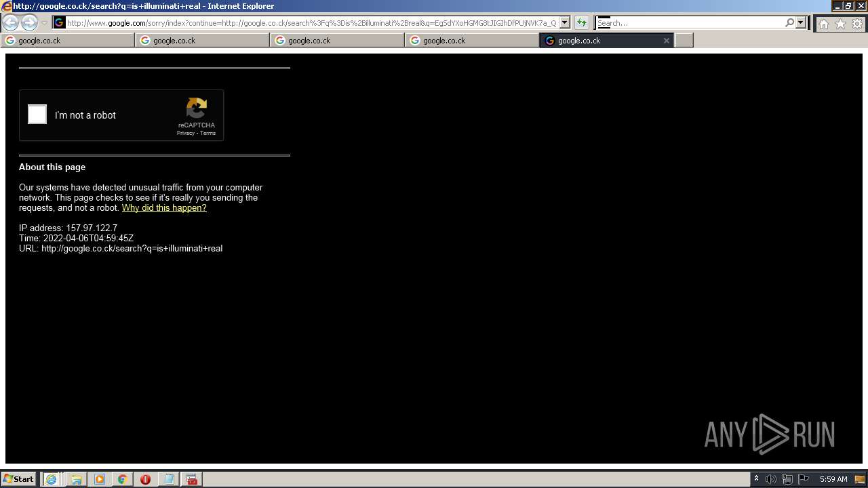The height and width of the screenshot is (488, 868).
Task: Open the volume speaker tray icon
Action: click(x=771, y=479)
